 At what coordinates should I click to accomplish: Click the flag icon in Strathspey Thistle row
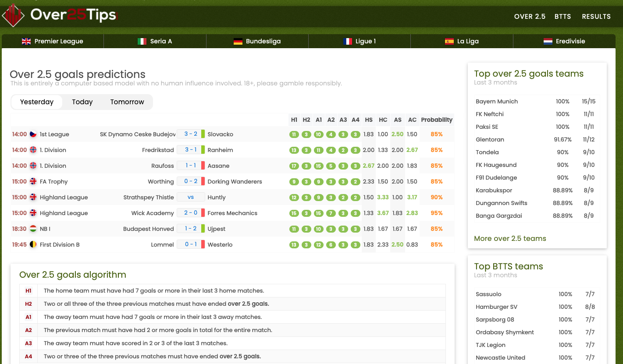[33, 197]
